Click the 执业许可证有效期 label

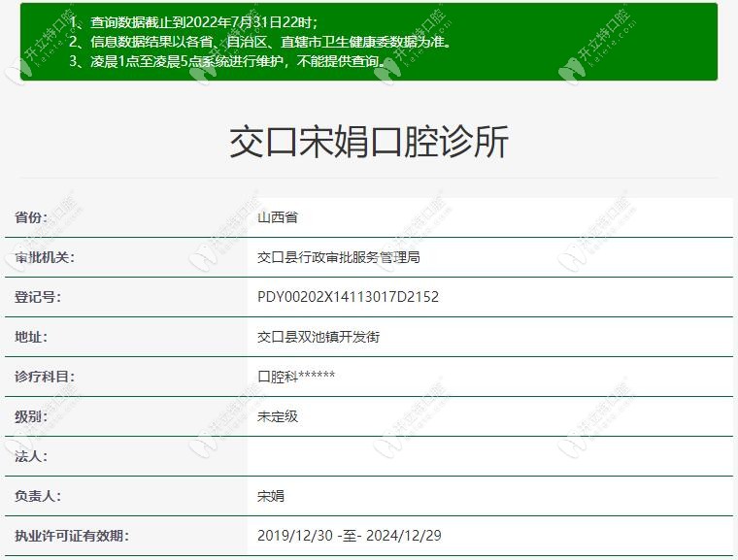point(72,536)
